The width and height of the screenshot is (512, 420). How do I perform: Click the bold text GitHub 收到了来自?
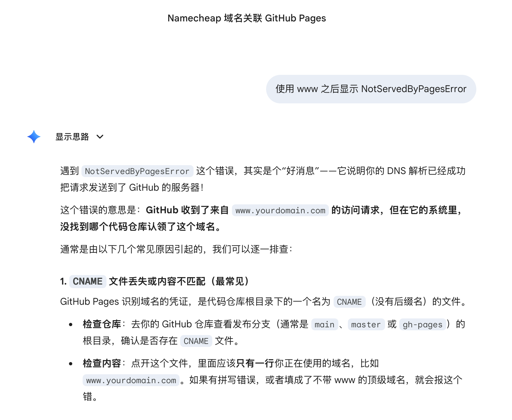coord(187,210)
